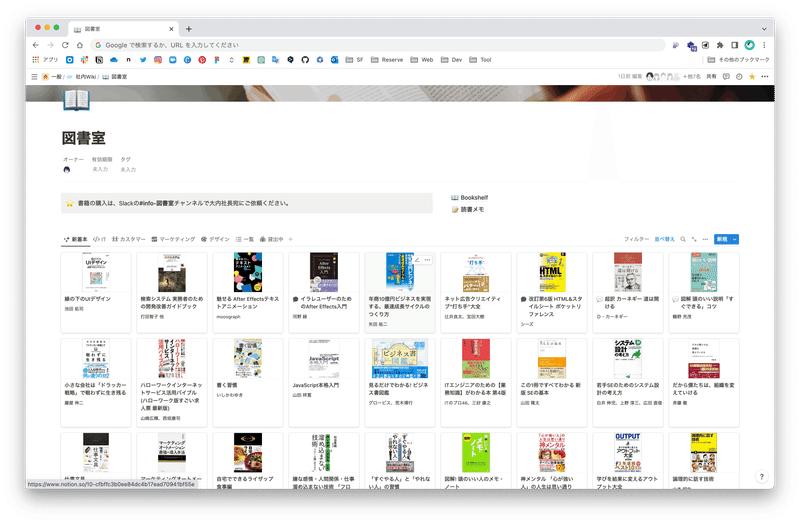The height and width of the screenshot is (523, 800).
Task: Open the その他のブックマーク folder
Action: [x=739, y=60]
